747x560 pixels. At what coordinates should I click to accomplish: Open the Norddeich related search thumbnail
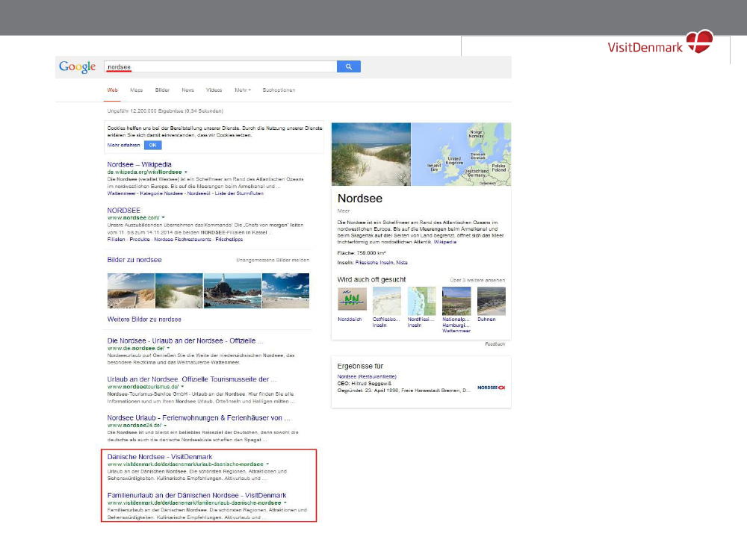pos(352,300)
